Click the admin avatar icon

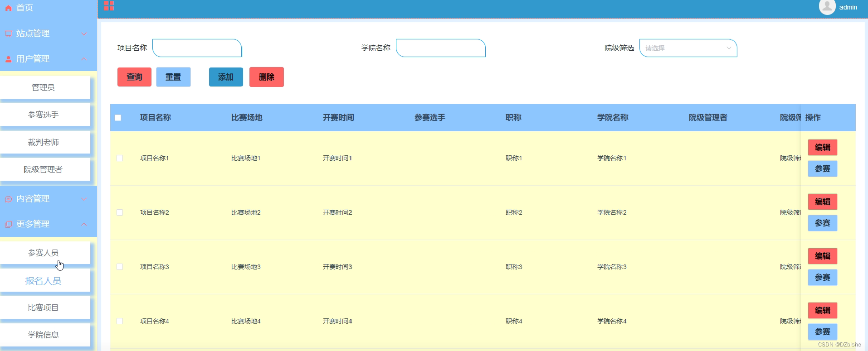[827, 7]
